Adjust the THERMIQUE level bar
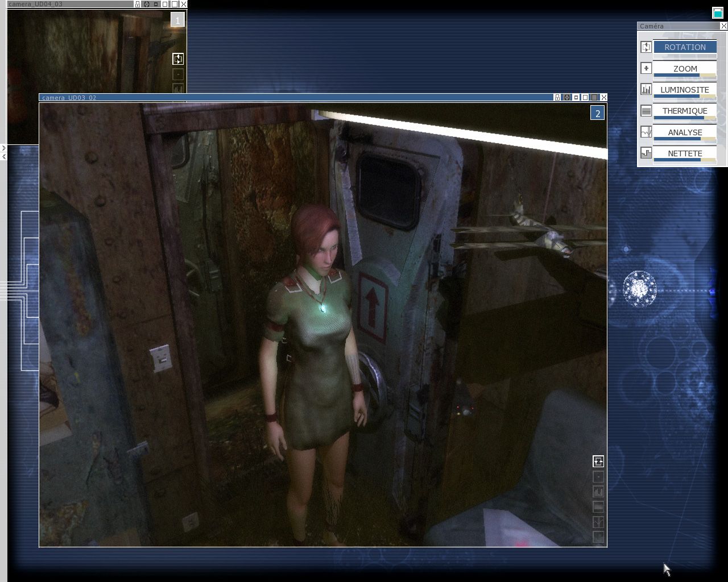The image size is (728, 582). click(x=685, y=118)
